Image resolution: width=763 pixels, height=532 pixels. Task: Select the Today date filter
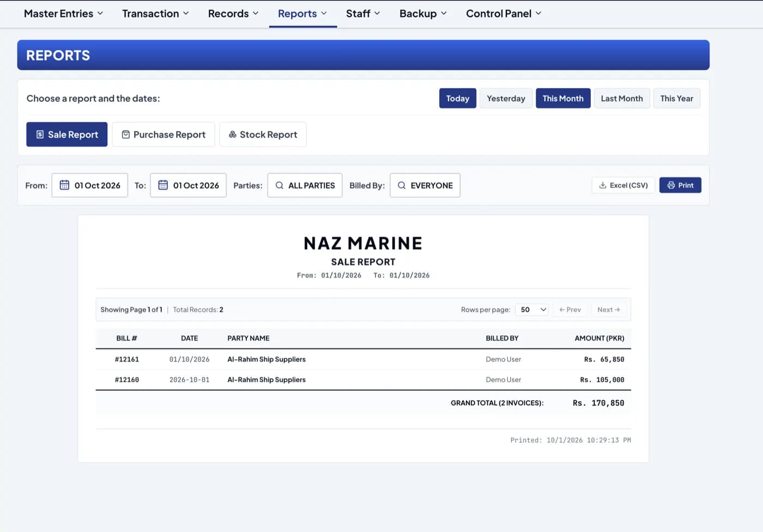click(458, 98)
